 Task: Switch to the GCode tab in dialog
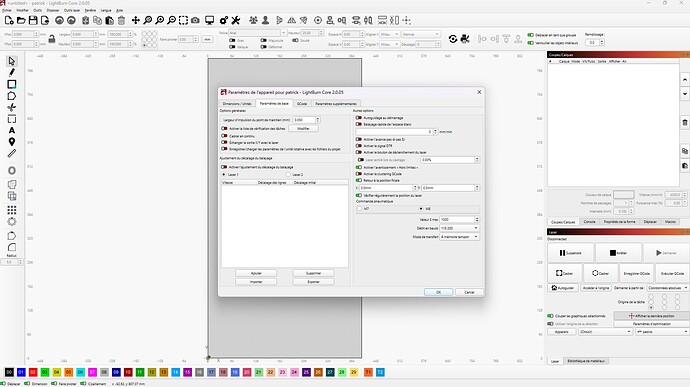pyautogui.click(x=302, y=104)
